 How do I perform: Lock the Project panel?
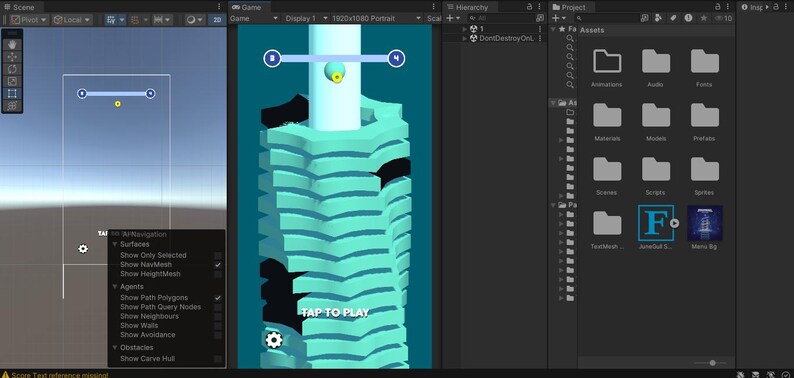pos(718,7)
